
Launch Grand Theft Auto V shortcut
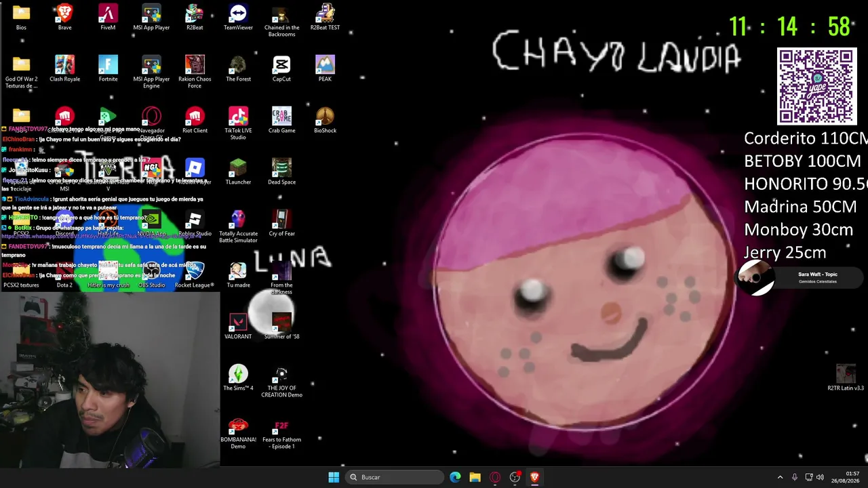click(x=108, y=174)
